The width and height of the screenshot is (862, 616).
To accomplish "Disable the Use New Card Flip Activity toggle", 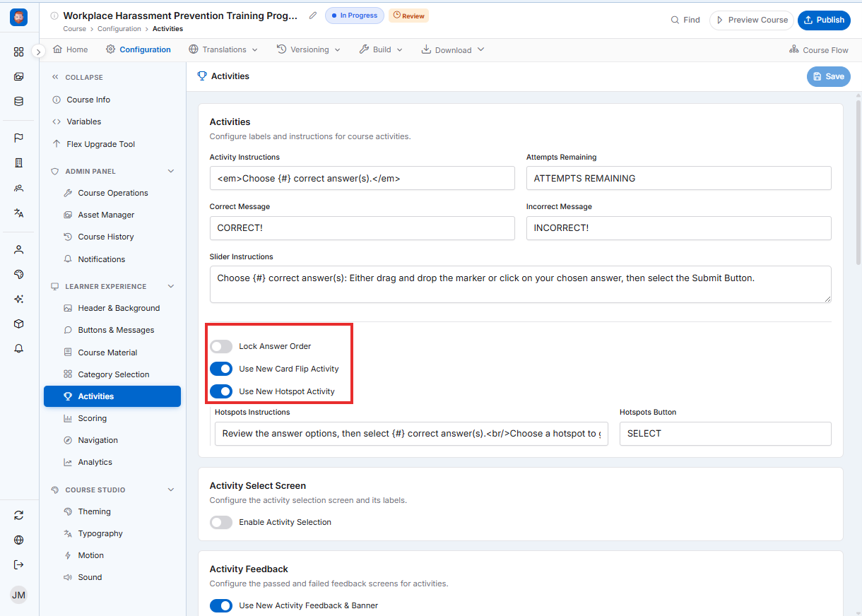I will pos(221,369).
